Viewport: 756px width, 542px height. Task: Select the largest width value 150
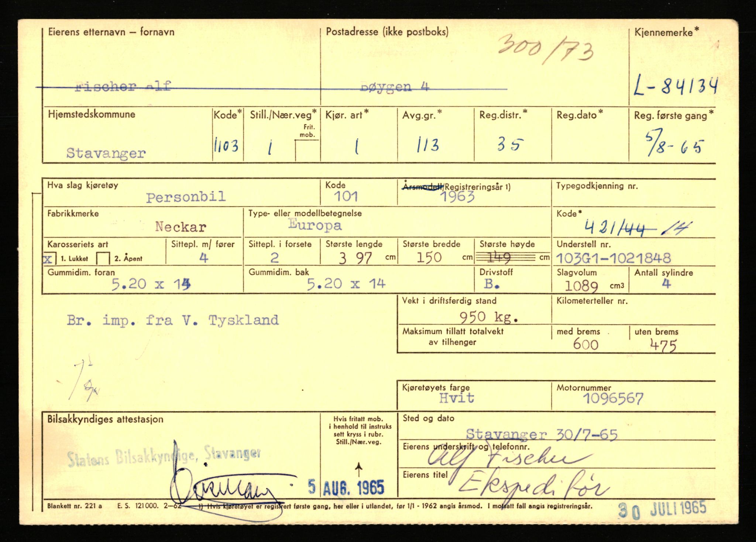point(429,257)
